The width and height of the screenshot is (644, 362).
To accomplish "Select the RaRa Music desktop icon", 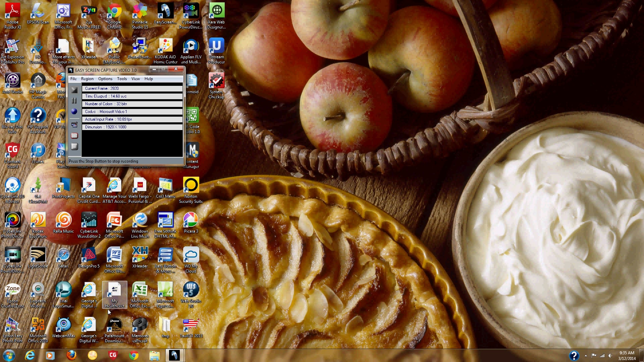I will (63, 223).
